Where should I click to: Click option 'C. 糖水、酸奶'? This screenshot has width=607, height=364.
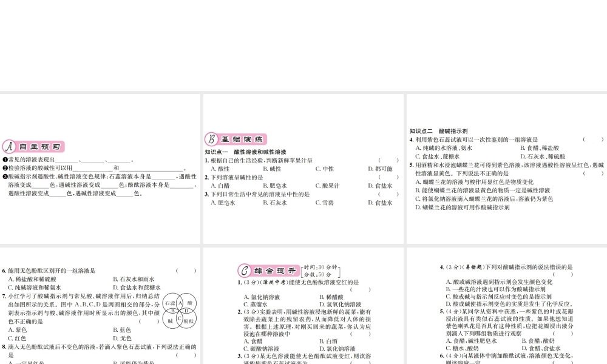click(x=462, y=348)
